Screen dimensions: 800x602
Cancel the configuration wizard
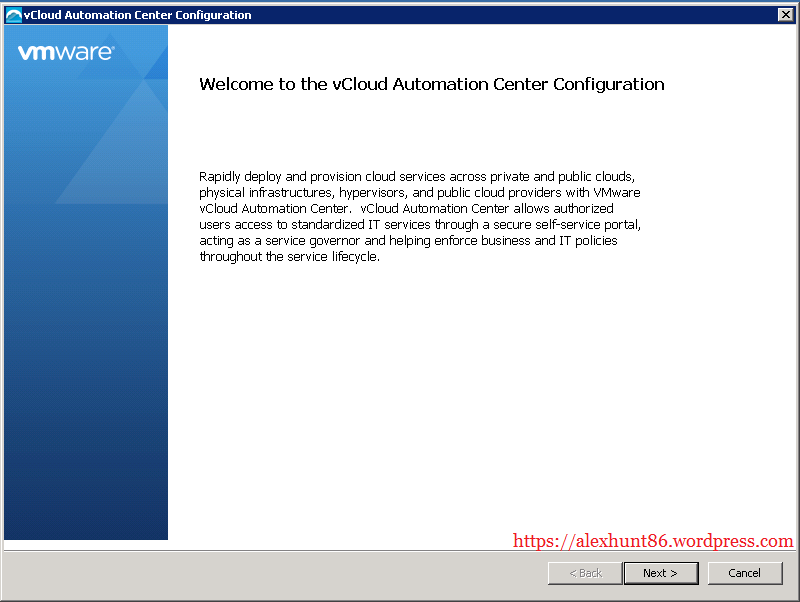[744, 573]
